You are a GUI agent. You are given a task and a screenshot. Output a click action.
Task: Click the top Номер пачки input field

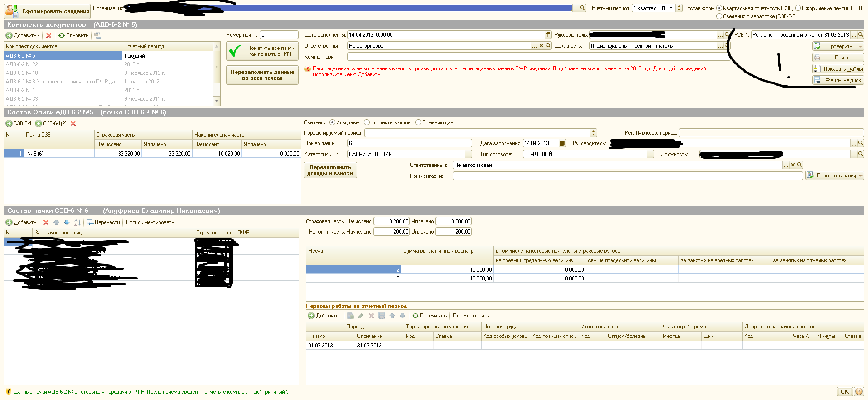279,35
